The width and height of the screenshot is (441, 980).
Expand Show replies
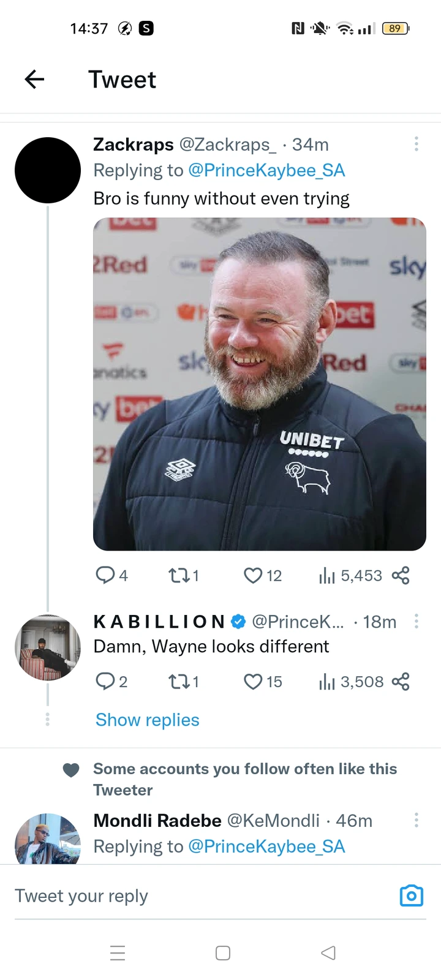148,720
